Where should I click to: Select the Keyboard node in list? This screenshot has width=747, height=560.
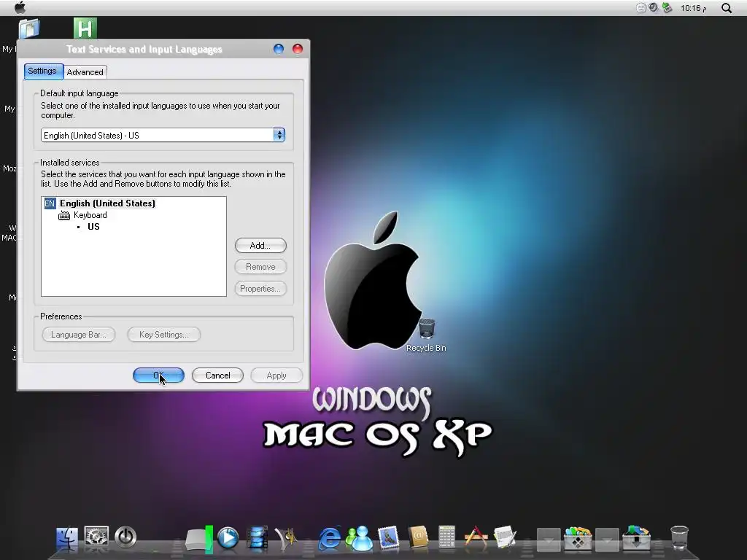(90, 215)
